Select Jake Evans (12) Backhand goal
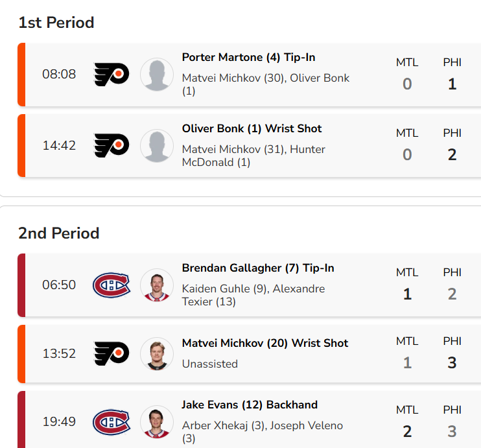This screenshot has width=481, height=448. pos(250,405)
